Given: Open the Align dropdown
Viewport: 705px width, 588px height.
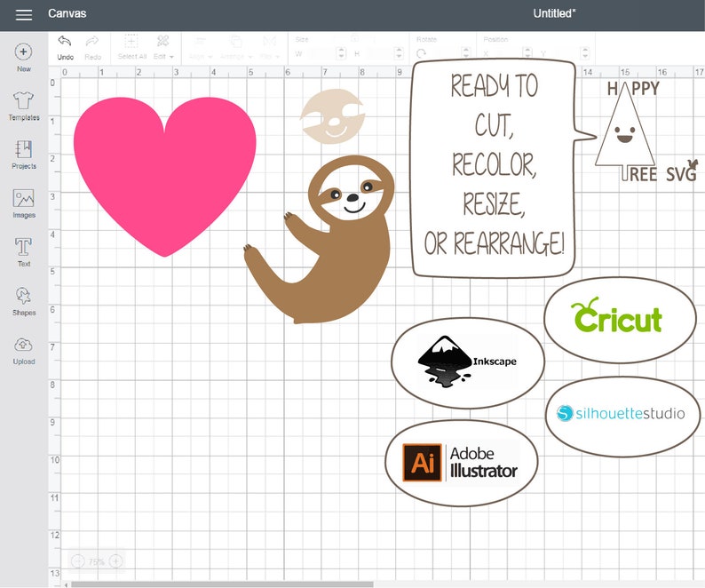Looking at the screenshot, I should [x=200, y=47].
